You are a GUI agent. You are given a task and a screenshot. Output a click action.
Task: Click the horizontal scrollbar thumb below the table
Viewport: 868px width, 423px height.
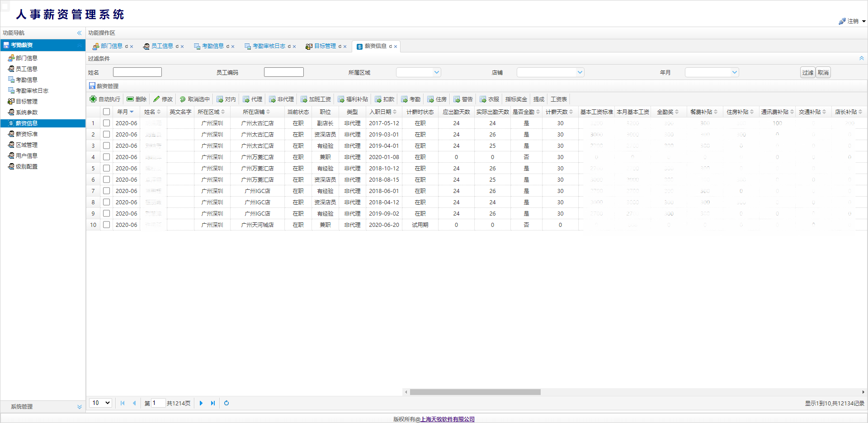475,392
